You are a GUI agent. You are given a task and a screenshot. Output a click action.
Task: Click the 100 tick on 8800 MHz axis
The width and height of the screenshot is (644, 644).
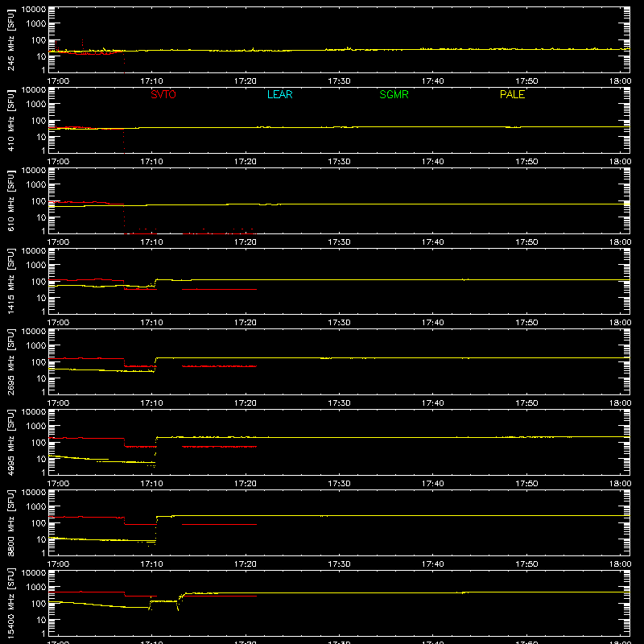pos(39,523)
